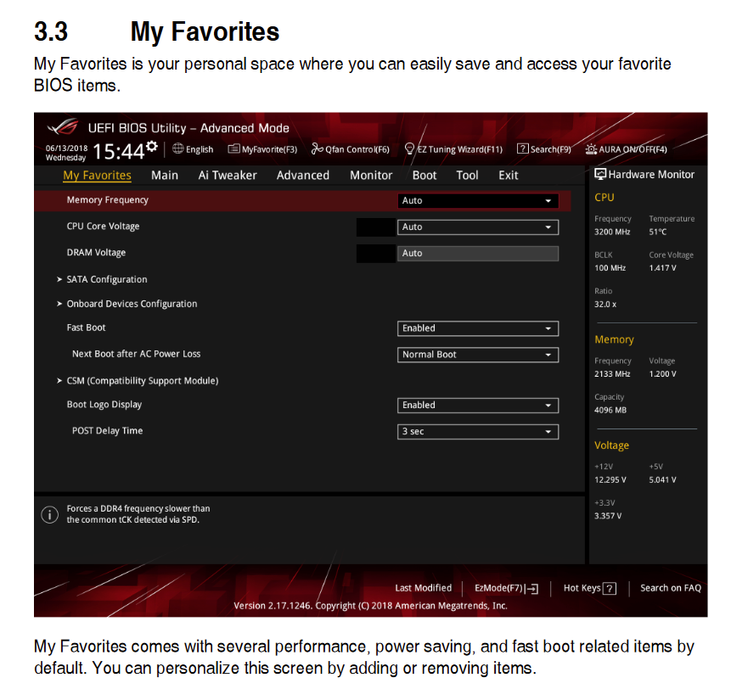Select the Monitor tab
The image size is (731, 700).
coord(371,176)
